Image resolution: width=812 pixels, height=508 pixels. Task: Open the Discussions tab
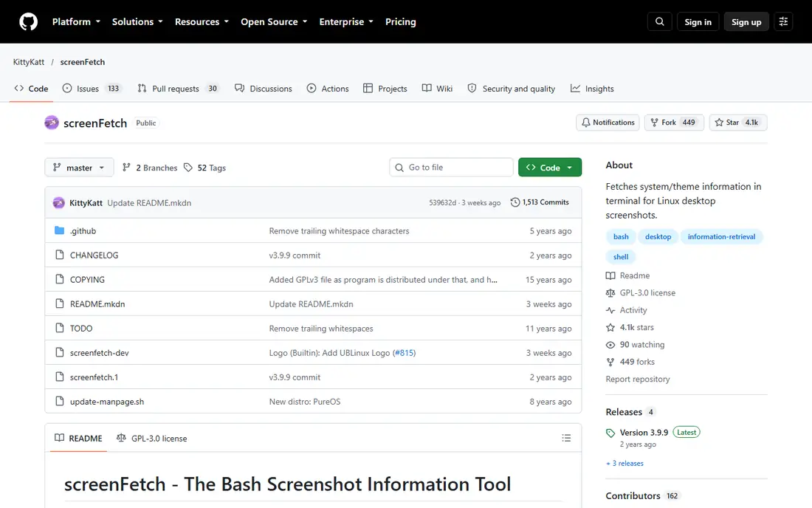(264, 89)
